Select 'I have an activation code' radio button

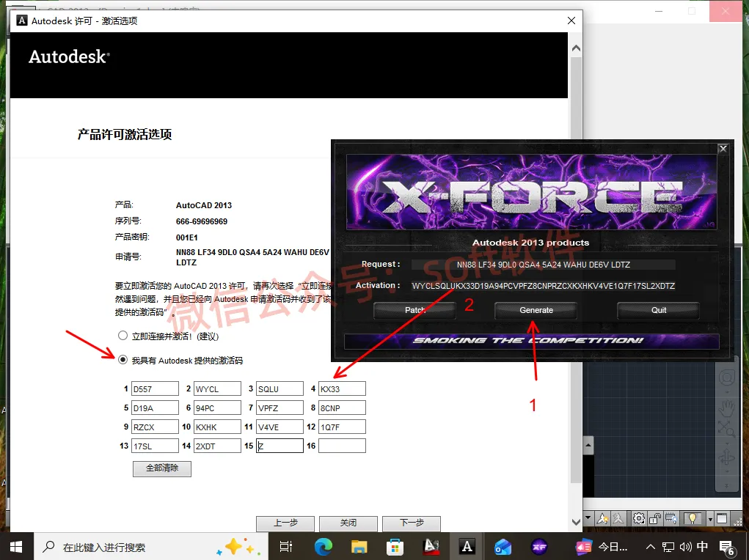coord(123,359)
